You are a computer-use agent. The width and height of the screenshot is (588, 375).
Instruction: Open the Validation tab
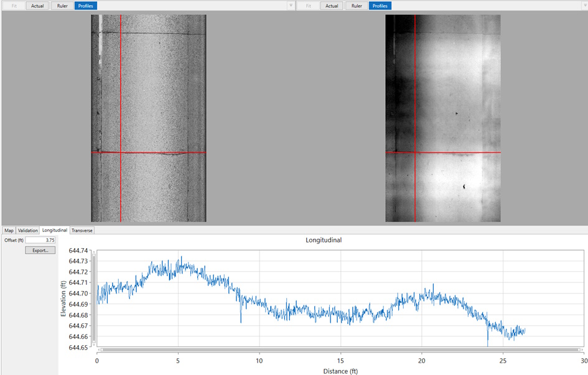click(28, 230)
